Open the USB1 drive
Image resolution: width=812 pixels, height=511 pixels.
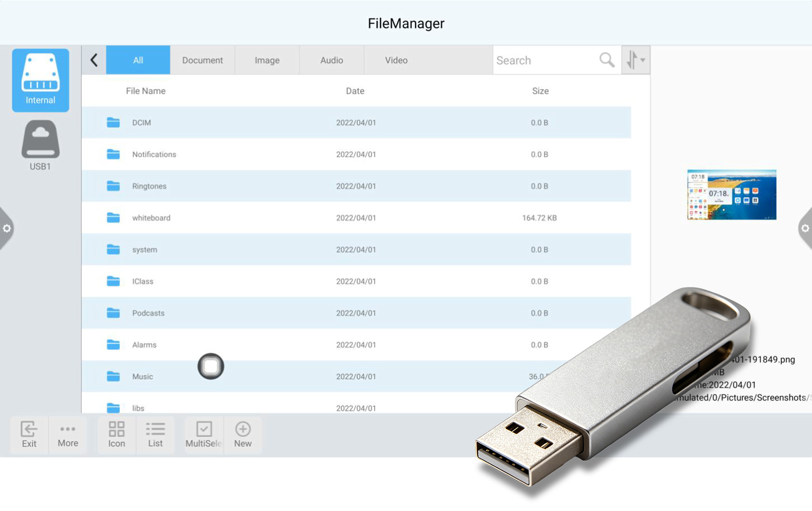[41, 145]
